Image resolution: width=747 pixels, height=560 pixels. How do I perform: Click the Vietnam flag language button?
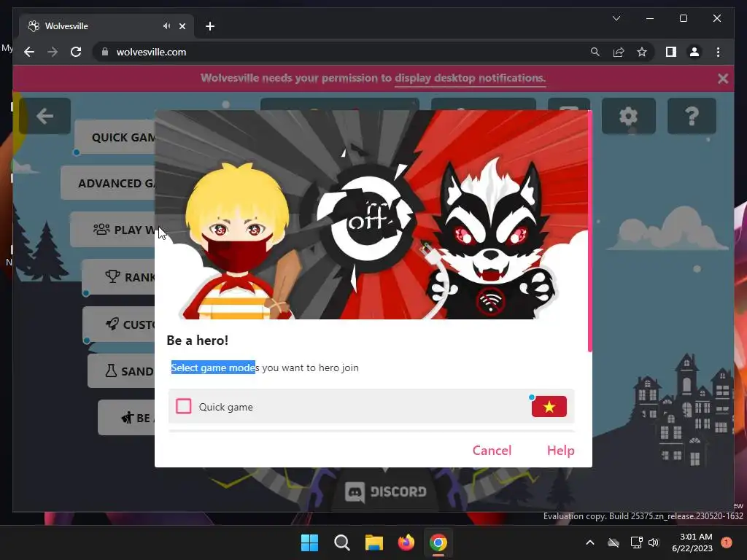[x=549, y=406]
